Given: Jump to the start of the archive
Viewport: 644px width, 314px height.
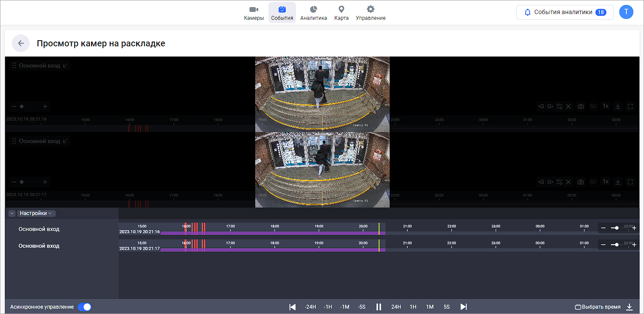Looking at the screenshot, I should pos(292,307).
